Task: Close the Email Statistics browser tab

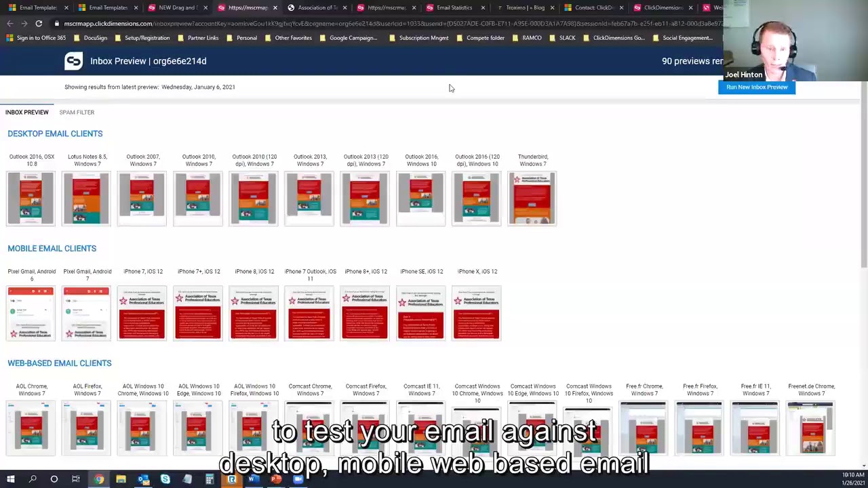Action: point(483,7)
